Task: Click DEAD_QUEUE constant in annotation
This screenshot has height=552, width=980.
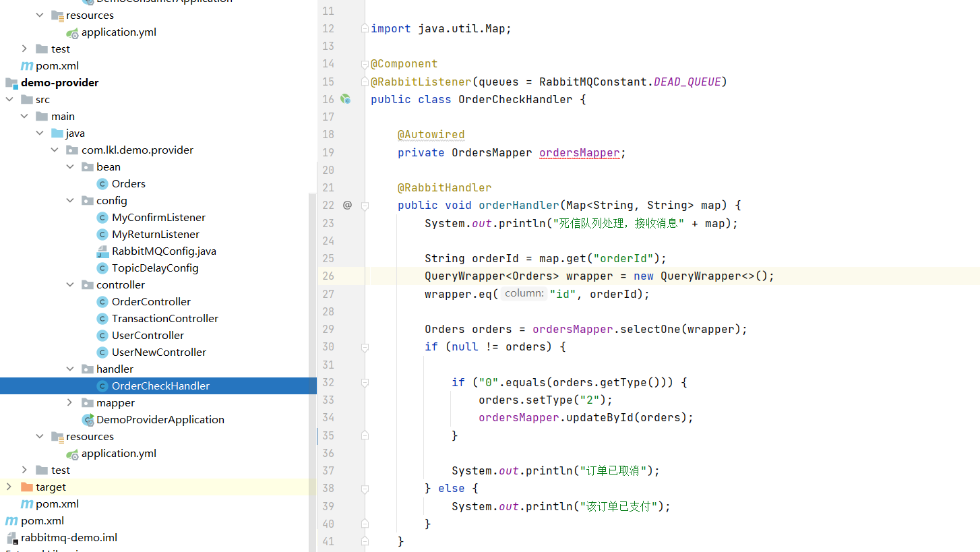Action: click(x=687, y=82)
